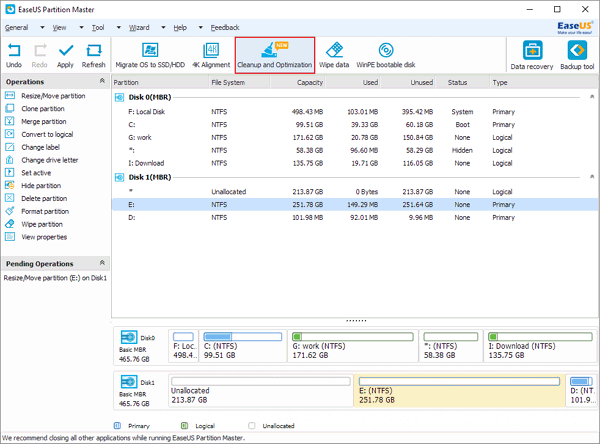The width and height of the screenshot is (600, 444).
Task: Open the Data recovery tool
Action: [x=532, y=56]
